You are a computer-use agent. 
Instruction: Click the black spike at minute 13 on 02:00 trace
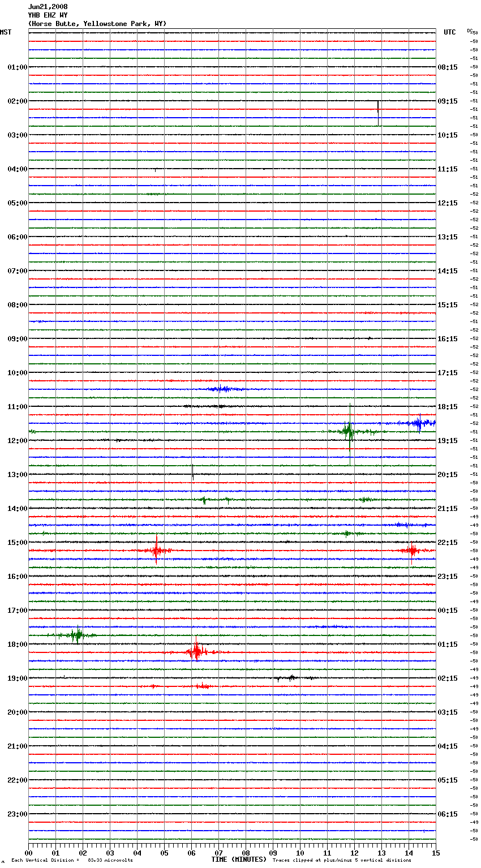pos(378,113)
